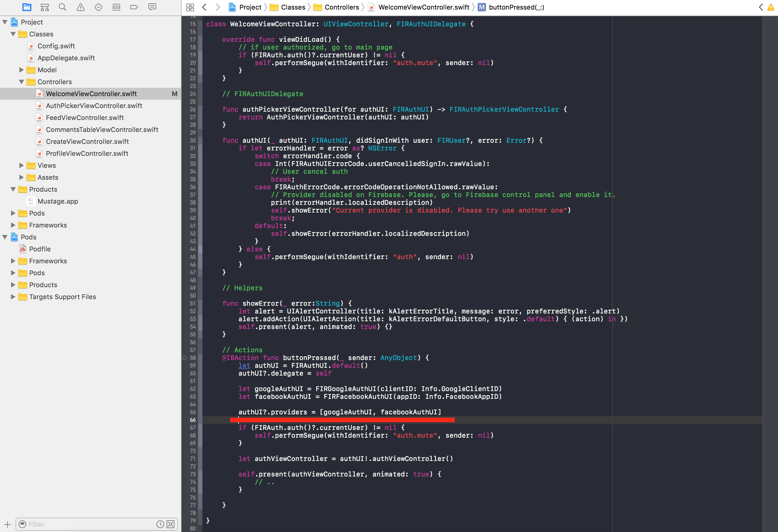778x532 pixels.
Task: Click Controllers in the jump bar
Action: (x=342, y=7)
